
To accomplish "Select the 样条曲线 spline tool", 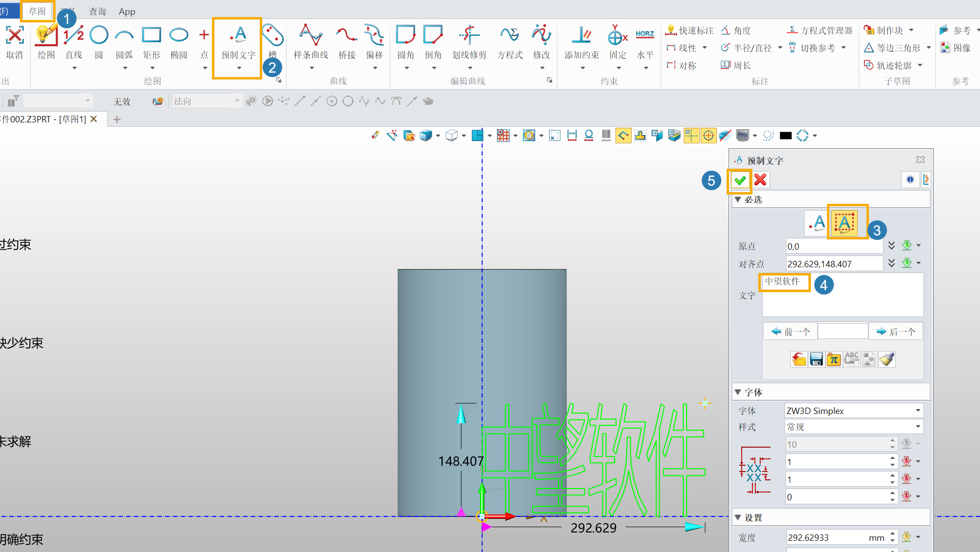I will 311,42.
